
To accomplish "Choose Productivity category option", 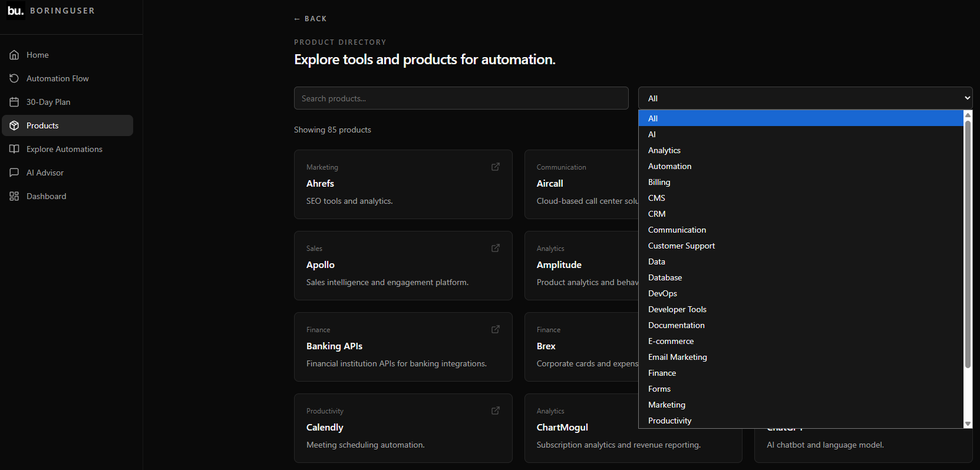I will 801,421.
